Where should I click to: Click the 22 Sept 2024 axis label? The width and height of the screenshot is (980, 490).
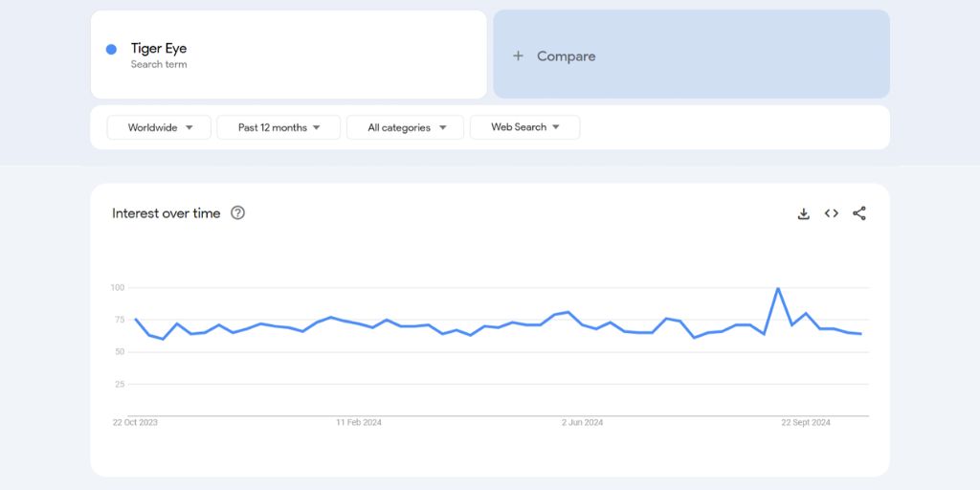click(806, 422)
